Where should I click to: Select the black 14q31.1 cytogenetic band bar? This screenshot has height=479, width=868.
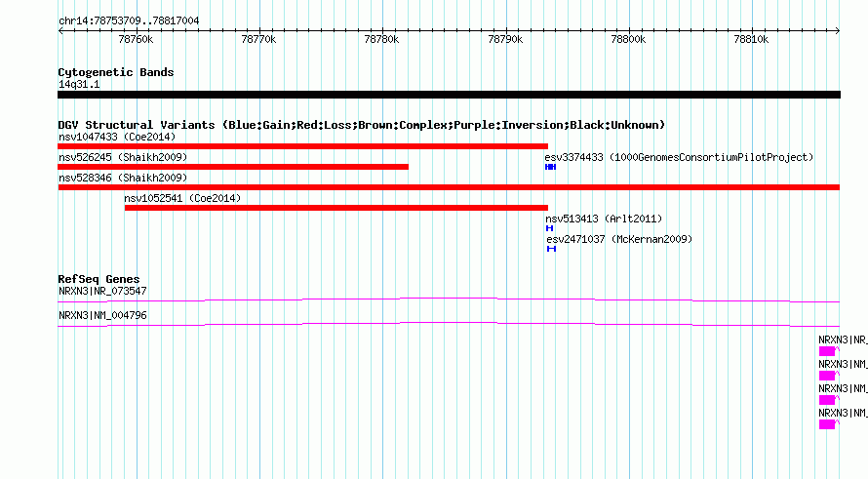(449, 95)
